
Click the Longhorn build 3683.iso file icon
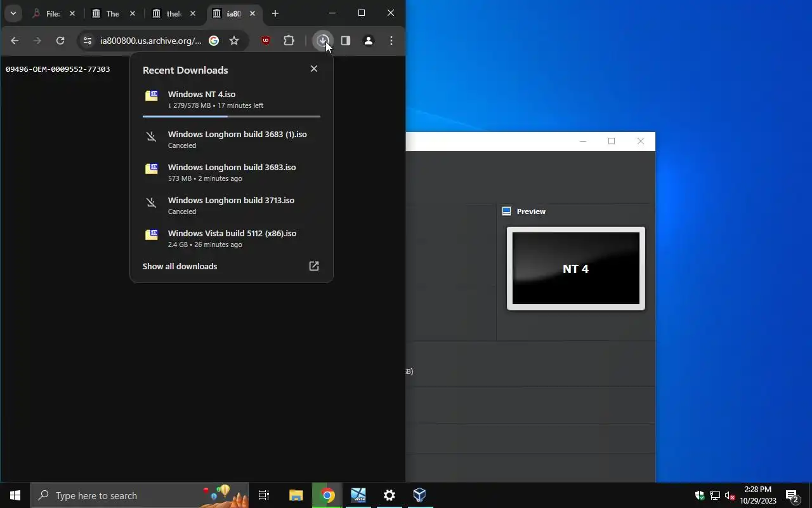(152, 169)
